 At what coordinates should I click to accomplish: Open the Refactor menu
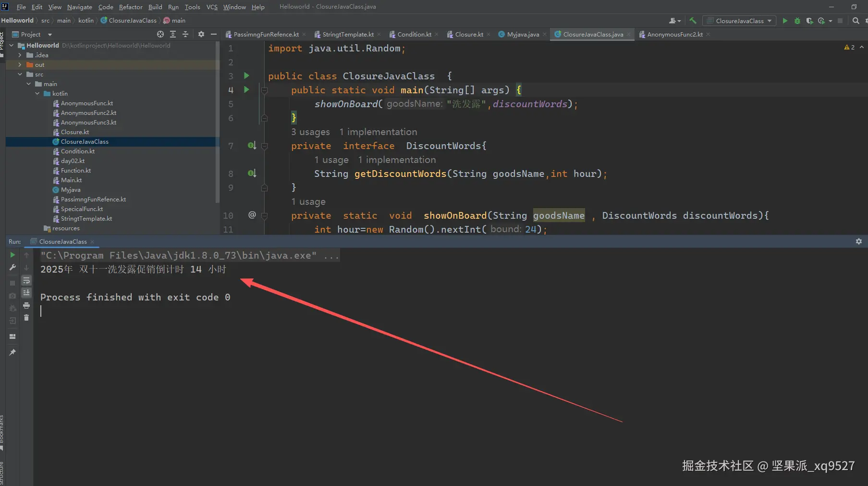point(131,7)
